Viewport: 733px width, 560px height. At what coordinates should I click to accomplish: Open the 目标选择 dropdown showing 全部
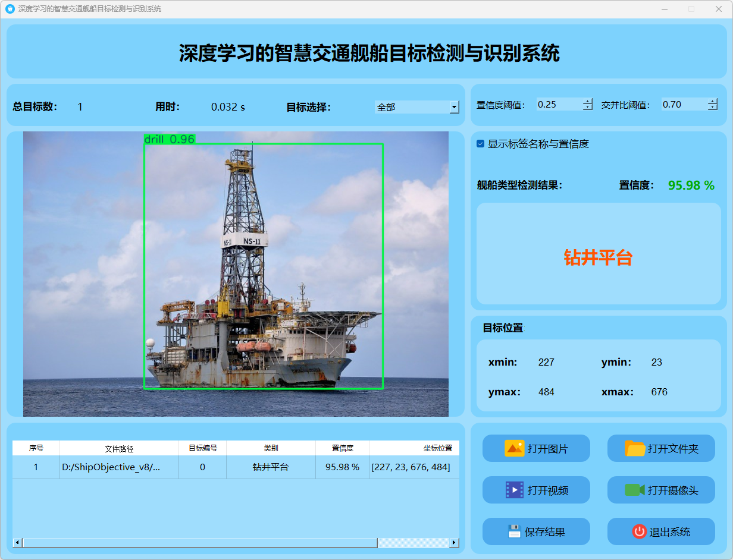(454, 107)
